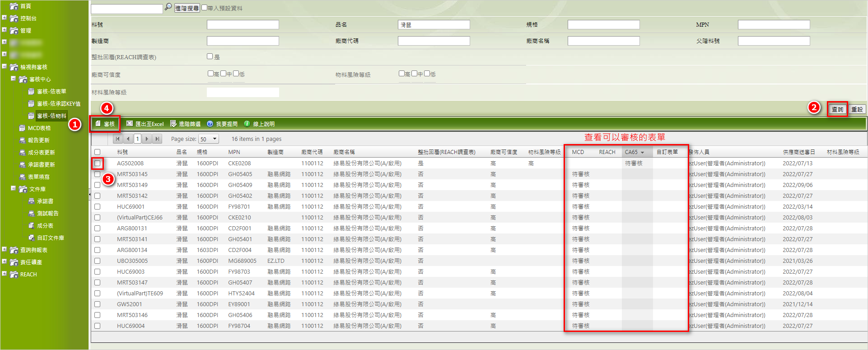Expand REACH tree node
Screen dimensions: 868x350
(4, 273)
